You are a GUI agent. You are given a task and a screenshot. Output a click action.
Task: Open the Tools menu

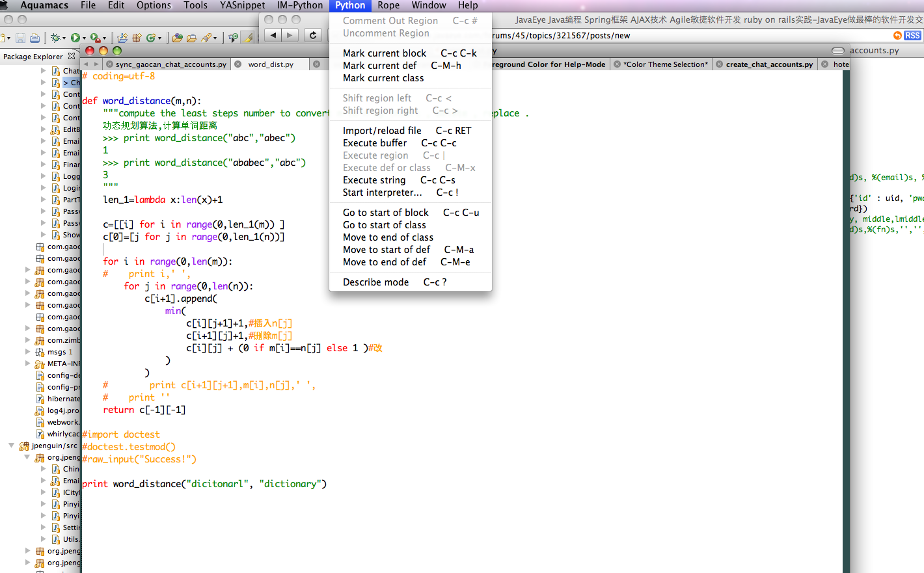(196, 5)
